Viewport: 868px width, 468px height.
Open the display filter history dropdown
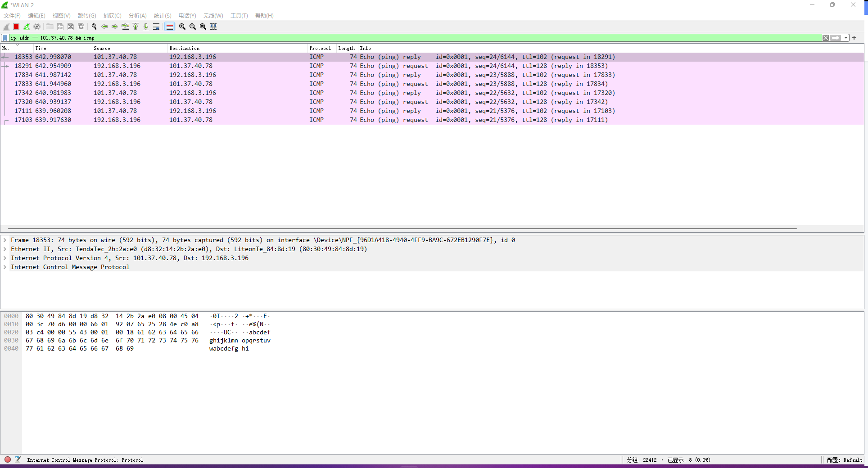[x=846, y=38]
